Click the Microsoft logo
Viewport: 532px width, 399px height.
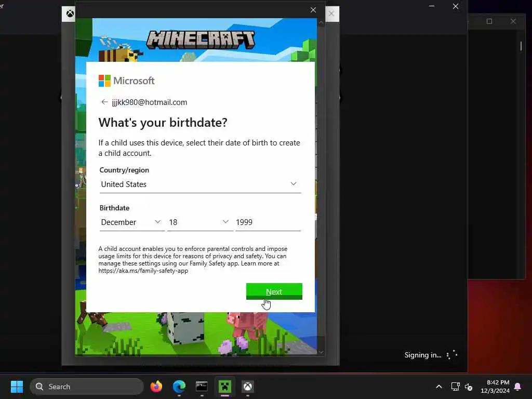click(127, 81)
